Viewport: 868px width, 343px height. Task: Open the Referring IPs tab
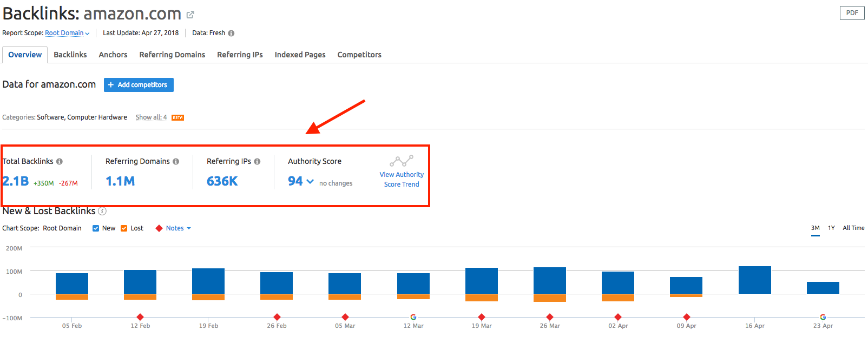pos(240,55)
